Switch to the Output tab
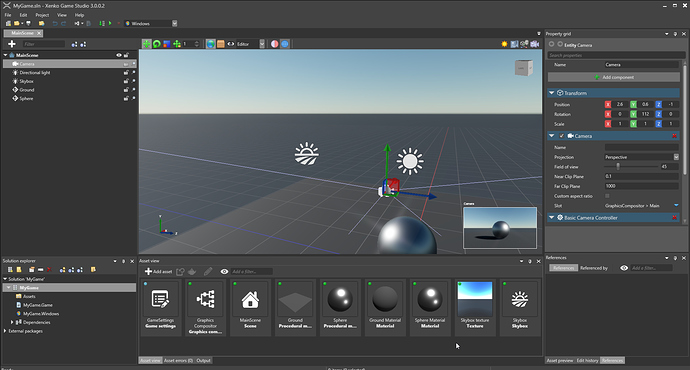 coord(203,360)
